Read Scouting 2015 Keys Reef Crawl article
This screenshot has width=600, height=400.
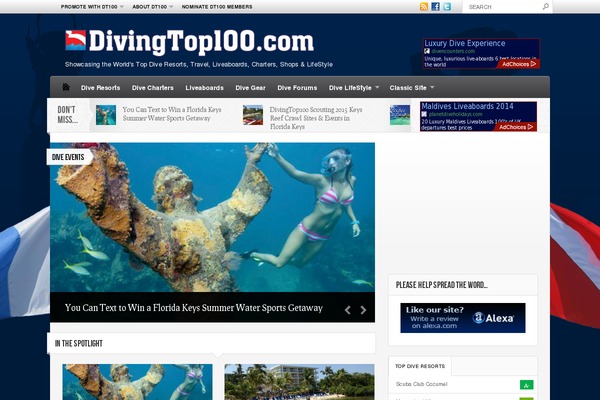click(316, 118)
